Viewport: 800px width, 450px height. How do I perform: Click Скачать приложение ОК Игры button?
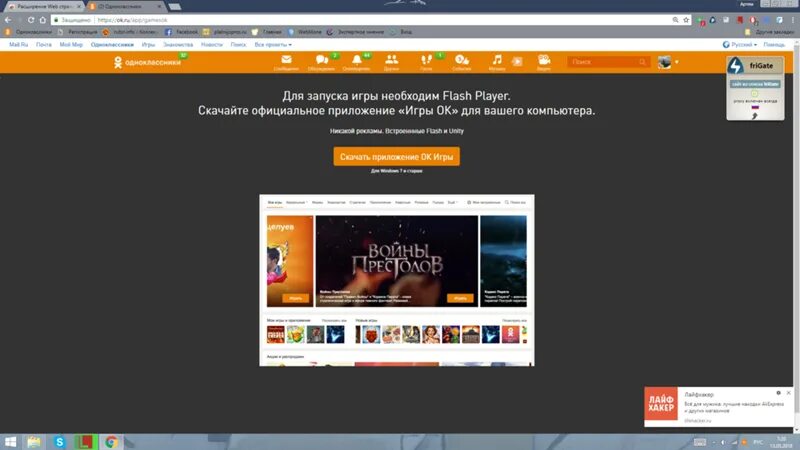[x=396, y=157]
